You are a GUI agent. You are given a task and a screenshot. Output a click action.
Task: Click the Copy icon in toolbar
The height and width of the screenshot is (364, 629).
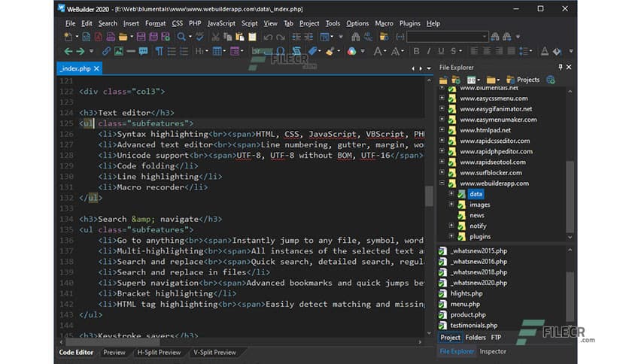(x=227, y=37)
